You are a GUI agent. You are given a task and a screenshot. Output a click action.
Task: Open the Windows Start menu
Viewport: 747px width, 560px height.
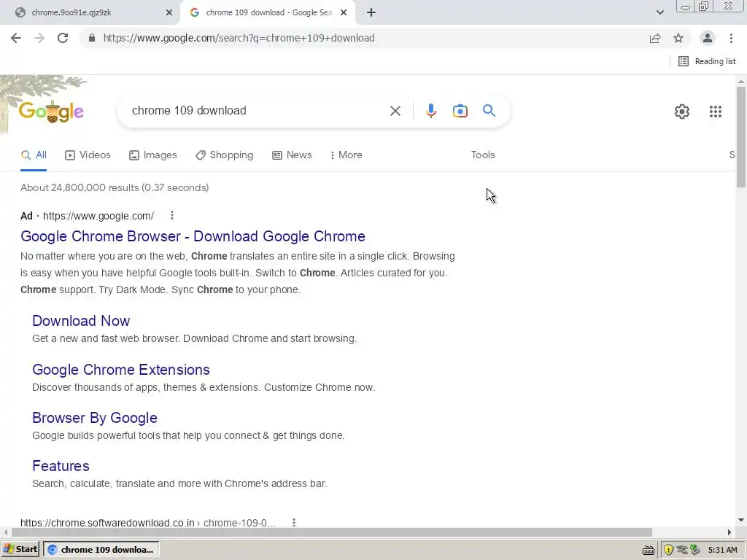point(20,550)
